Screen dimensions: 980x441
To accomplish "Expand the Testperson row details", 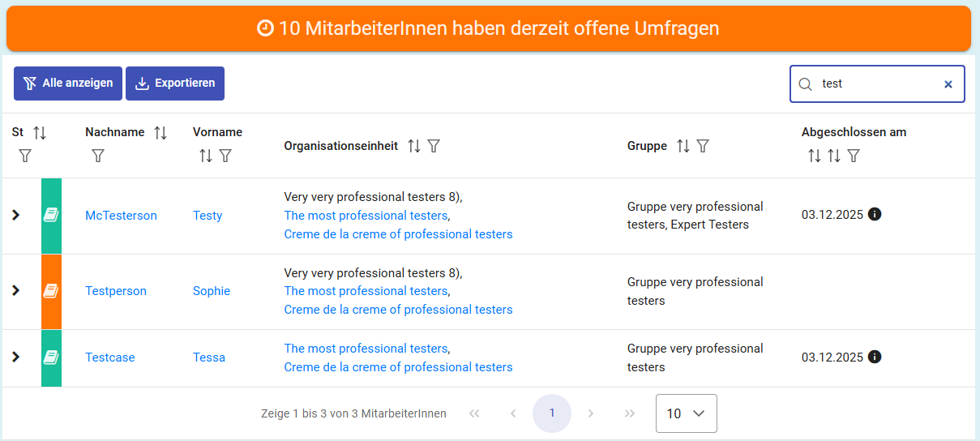I will click(x=15, y=290).
